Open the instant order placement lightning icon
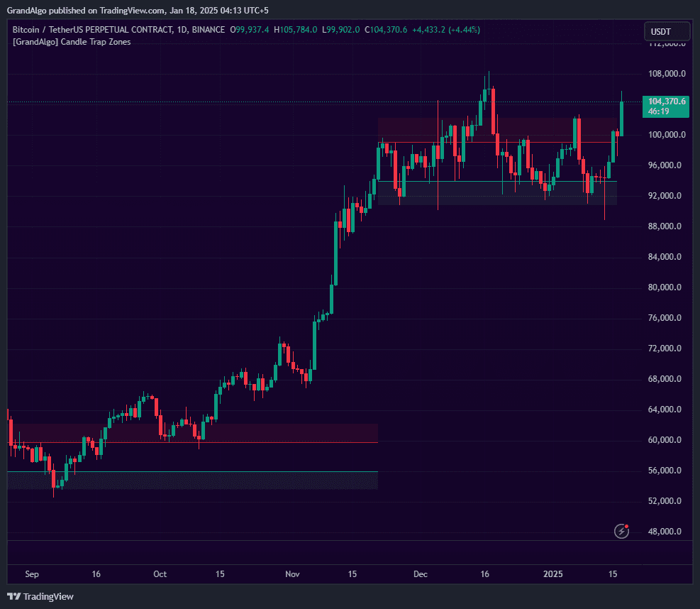 [621, 530]
